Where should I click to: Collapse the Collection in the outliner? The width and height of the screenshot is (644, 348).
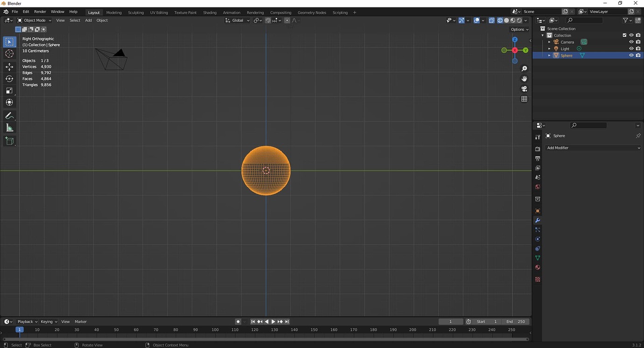[x=542, y=35]
